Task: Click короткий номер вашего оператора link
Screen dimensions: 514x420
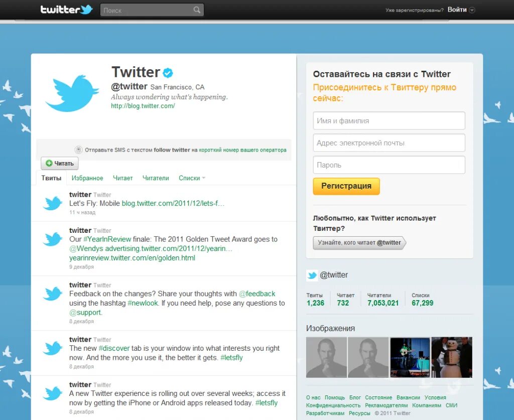Action: (242, 150)
